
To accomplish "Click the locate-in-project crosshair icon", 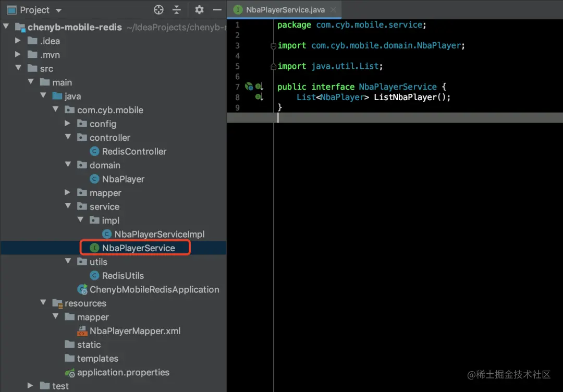I will [x=158, y=10].
